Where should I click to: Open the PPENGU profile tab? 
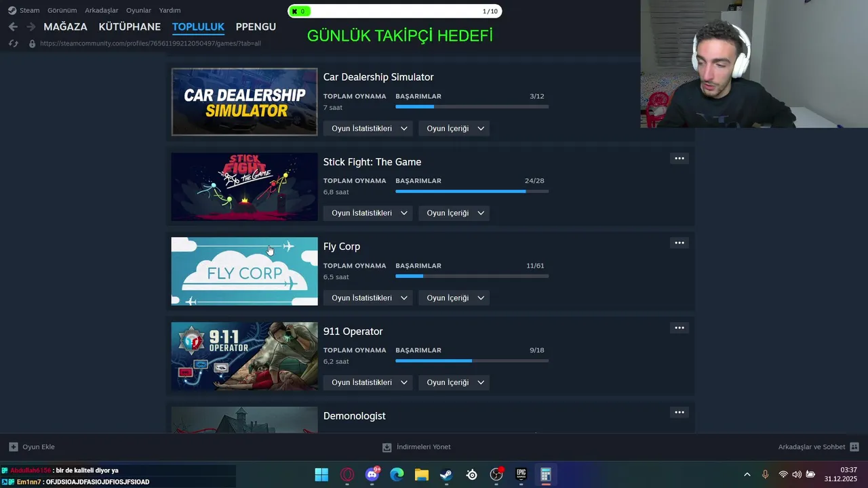pos(256,26)
